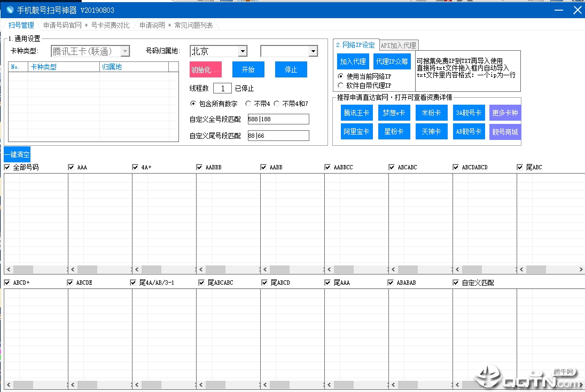Open 申请说明 * 常见问题列表 tab

176,25
